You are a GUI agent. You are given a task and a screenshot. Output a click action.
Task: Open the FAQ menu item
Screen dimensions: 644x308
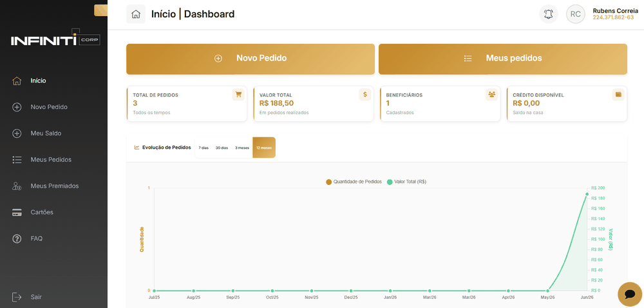pyautogui.click(x=37, y=238)
